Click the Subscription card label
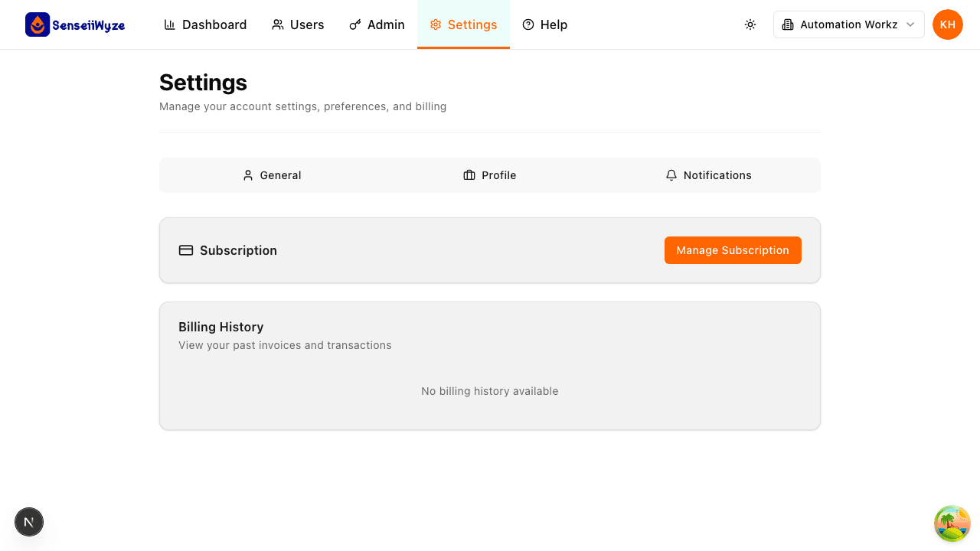This screenshot has height=551, width=980. tap(238, 250)
